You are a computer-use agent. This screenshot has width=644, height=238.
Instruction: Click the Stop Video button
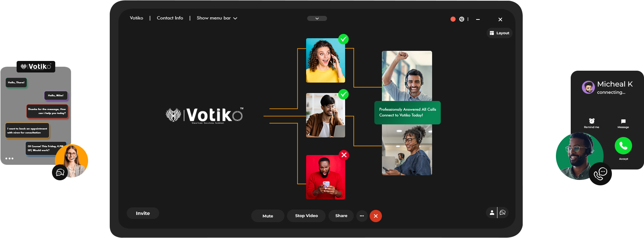pyautogui.click(x=306, y=216)
